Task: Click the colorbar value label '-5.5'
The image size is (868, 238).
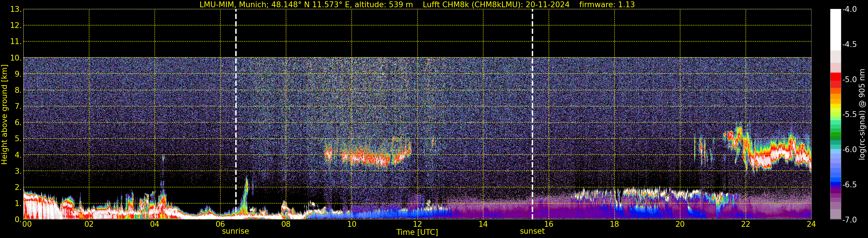Action: [x=849, y=115]
